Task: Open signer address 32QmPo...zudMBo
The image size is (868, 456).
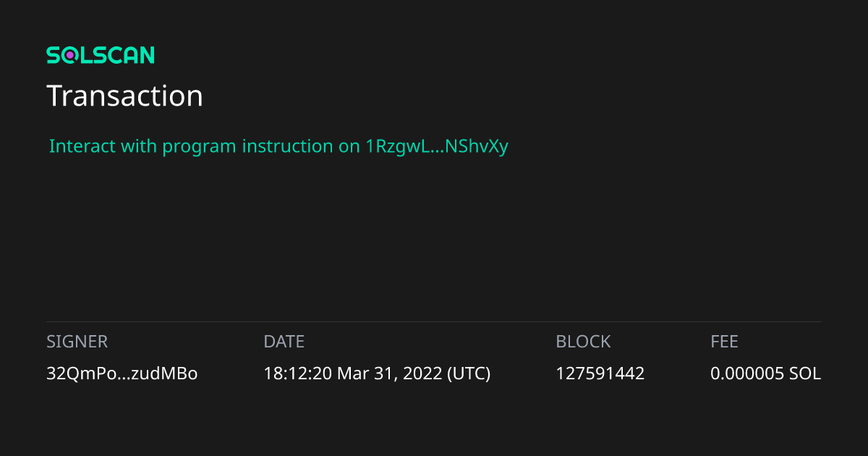Action: pos(122,373)
